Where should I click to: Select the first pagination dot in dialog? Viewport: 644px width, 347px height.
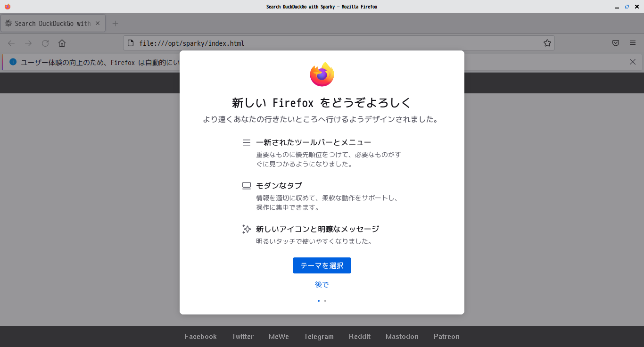319,301
